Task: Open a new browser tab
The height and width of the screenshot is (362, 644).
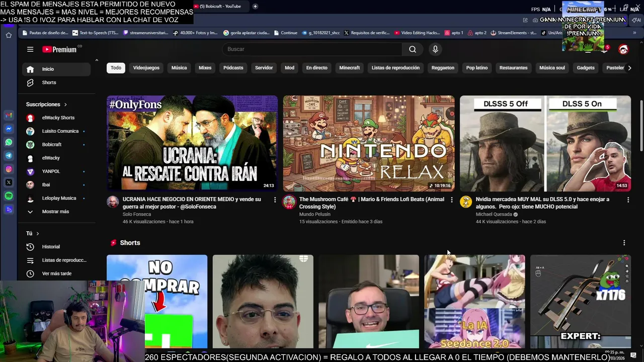Action: pos(255,6)
